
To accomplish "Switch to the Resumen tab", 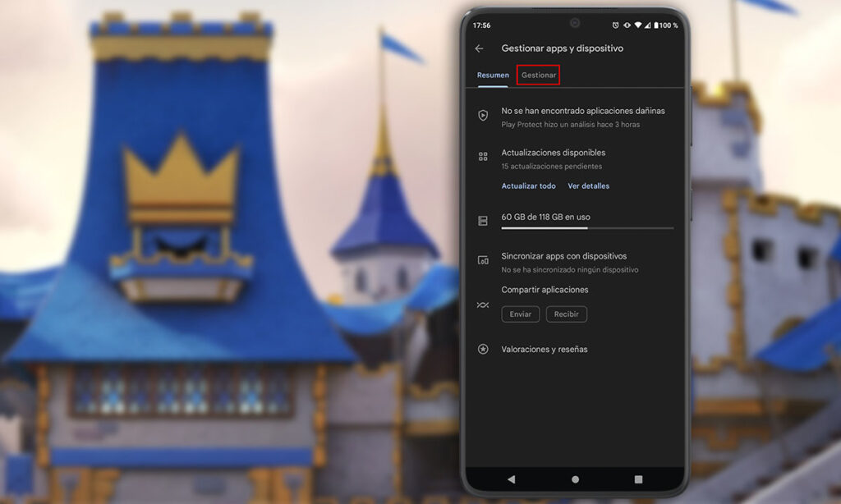I will (493, 76).
